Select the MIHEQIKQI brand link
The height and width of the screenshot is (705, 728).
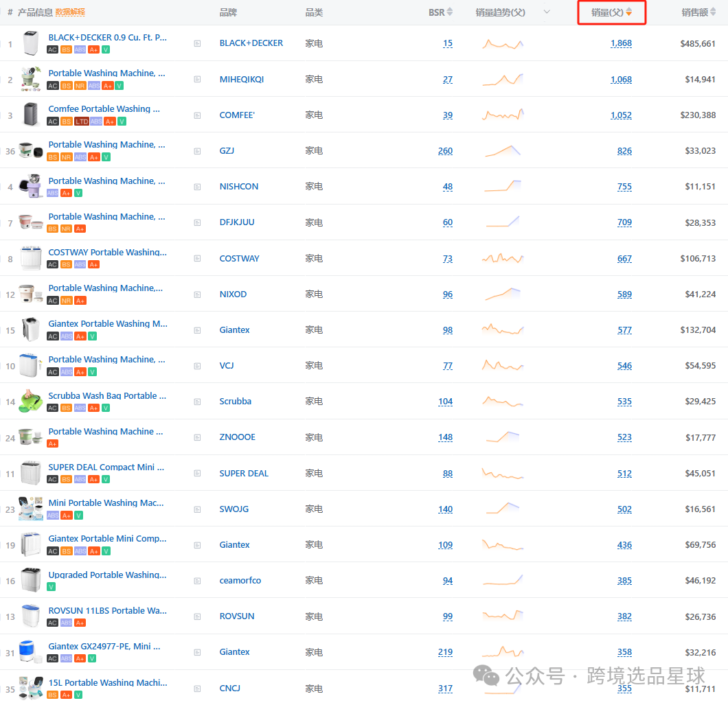[242, 80]
